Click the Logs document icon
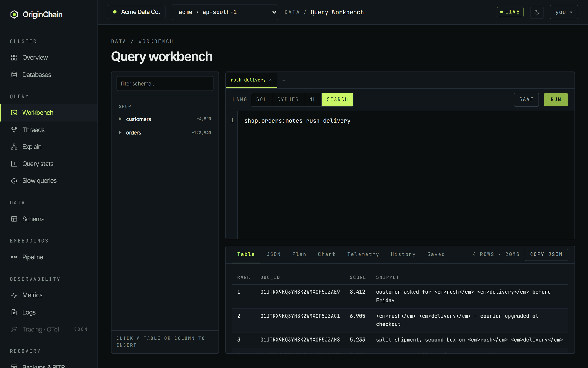 coord(14,312)
